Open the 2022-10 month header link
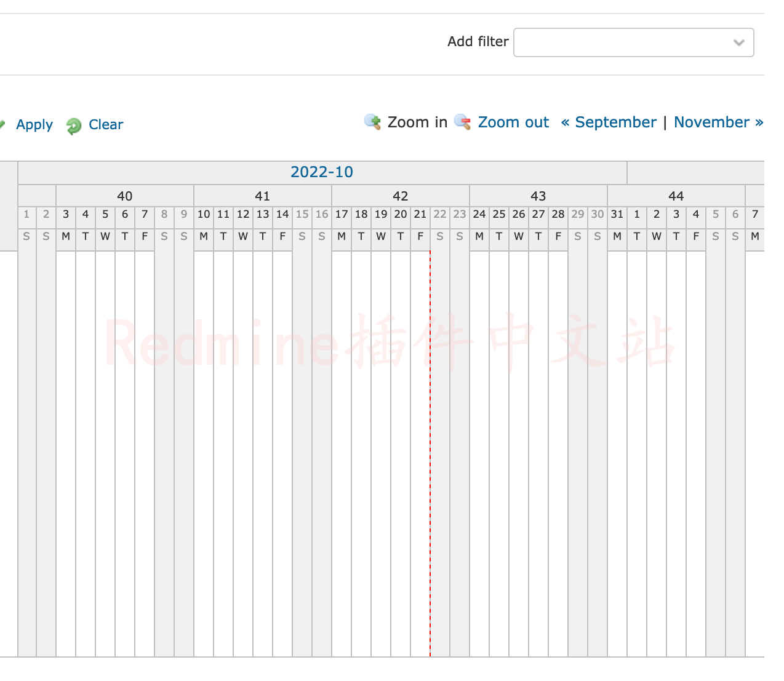 pyautogui.click(x=322, y=172)
